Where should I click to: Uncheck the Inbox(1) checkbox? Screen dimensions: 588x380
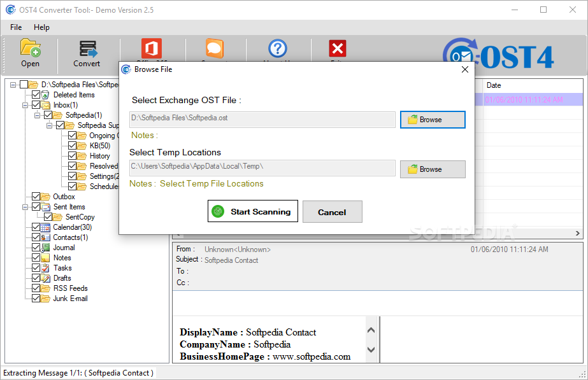click(36, 104)
